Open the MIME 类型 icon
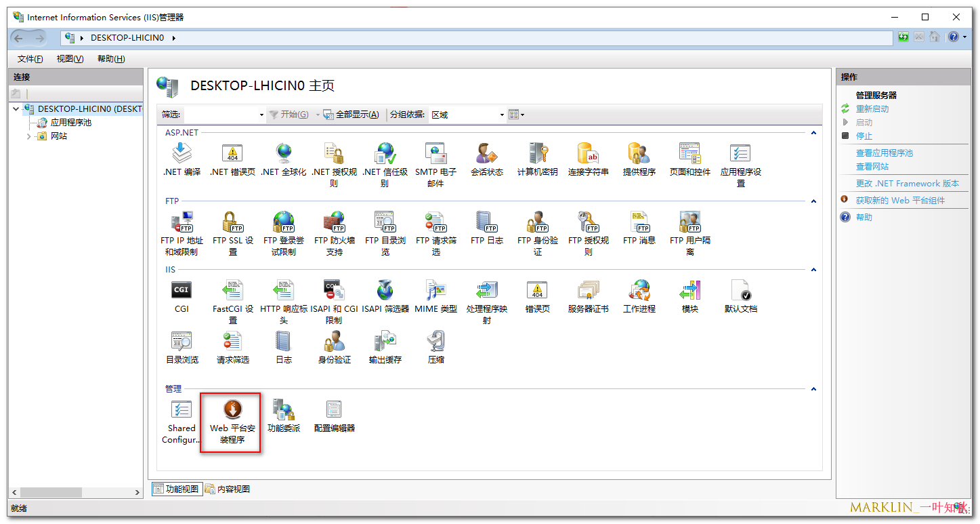Viewport: 980px width, 524px height. 435,290
